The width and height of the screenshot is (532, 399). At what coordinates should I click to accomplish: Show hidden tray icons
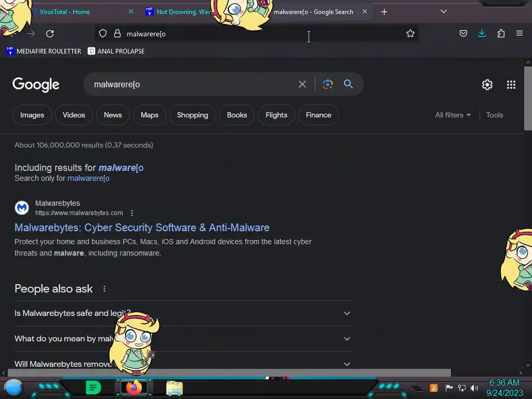click(417, 388)
